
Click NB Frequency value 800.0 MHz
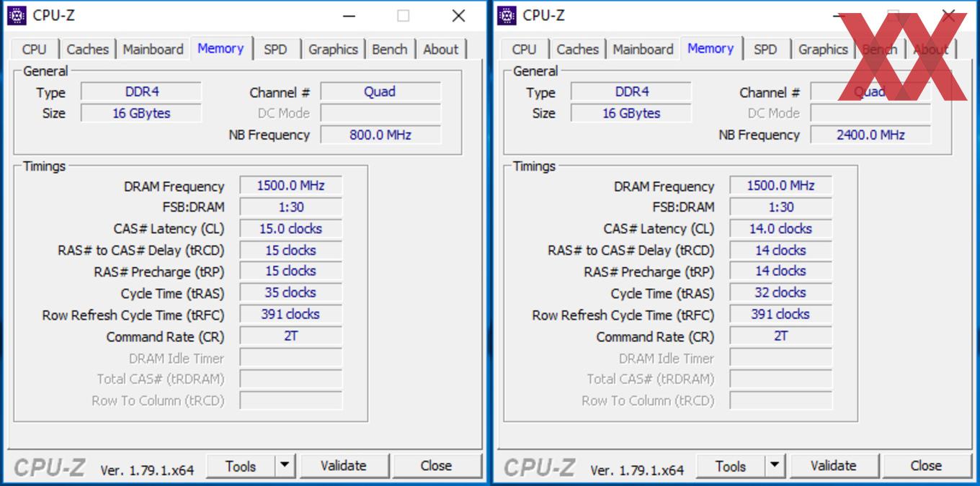click(380, 135)
